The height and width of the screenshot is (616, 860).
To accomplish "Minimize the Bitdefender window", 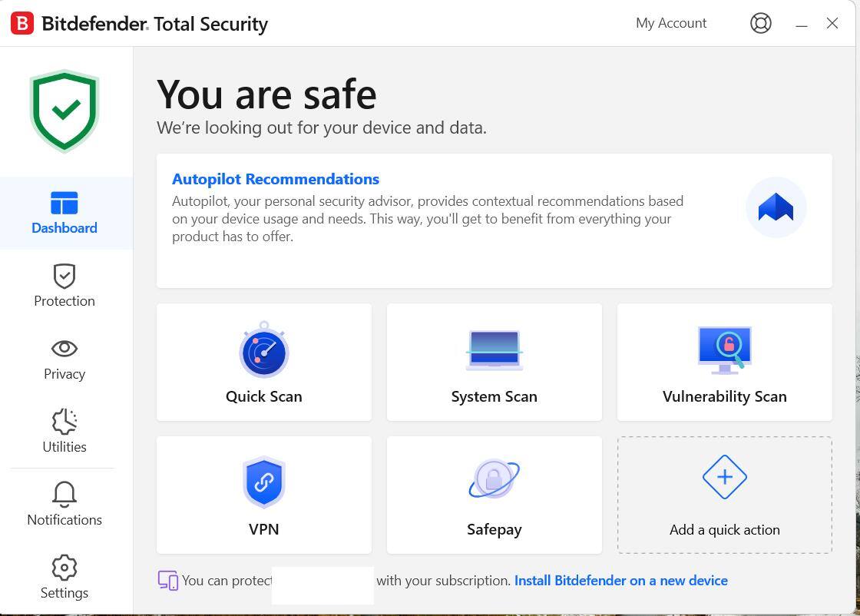I will pyautogui.click(x=802, y=24).
